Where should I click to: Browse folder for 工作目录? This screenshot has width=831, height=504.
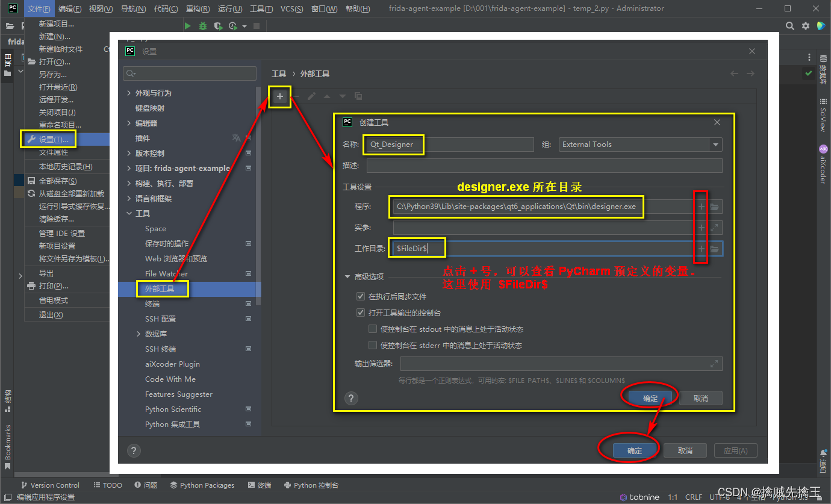[714, 249]
